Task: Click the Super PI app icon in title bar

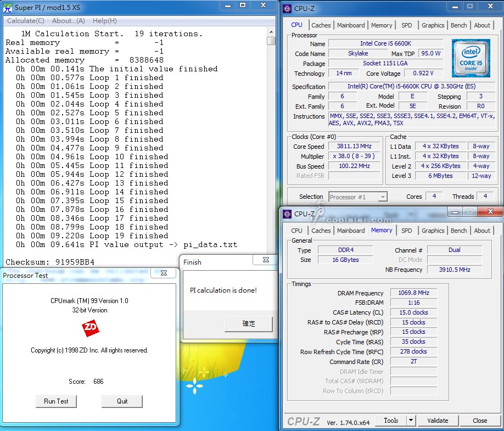Action: pyautogui.click(x=7, y=7)
